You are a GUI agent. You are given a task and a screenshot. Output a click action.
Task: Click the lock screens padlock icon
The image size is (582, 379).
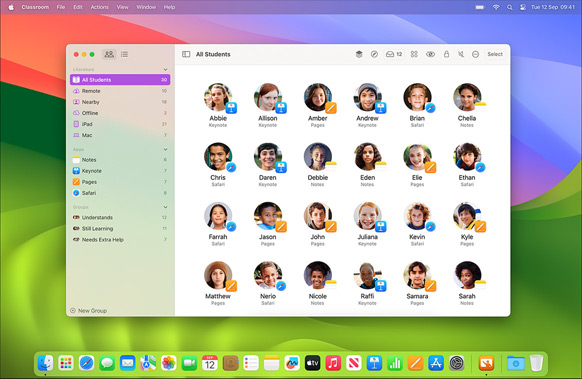tap(446, 54)
